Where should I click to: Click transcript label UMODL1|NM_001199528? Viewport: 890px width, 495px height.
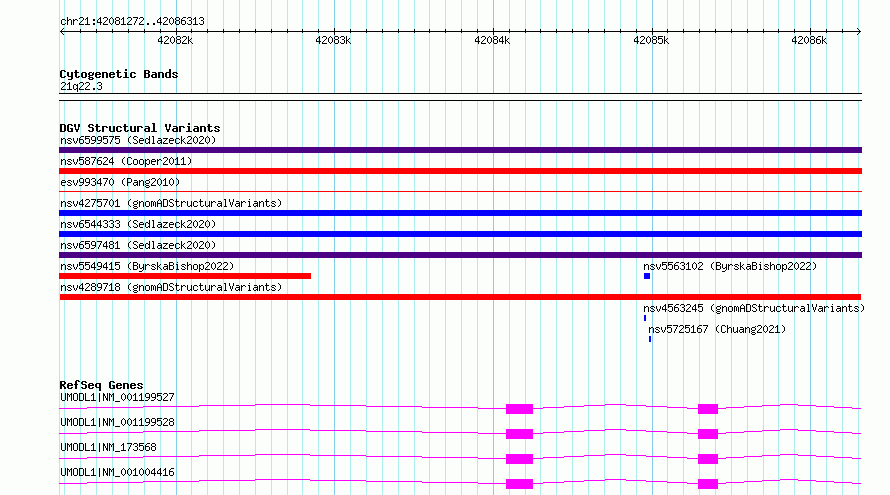[x=117, y=422]
